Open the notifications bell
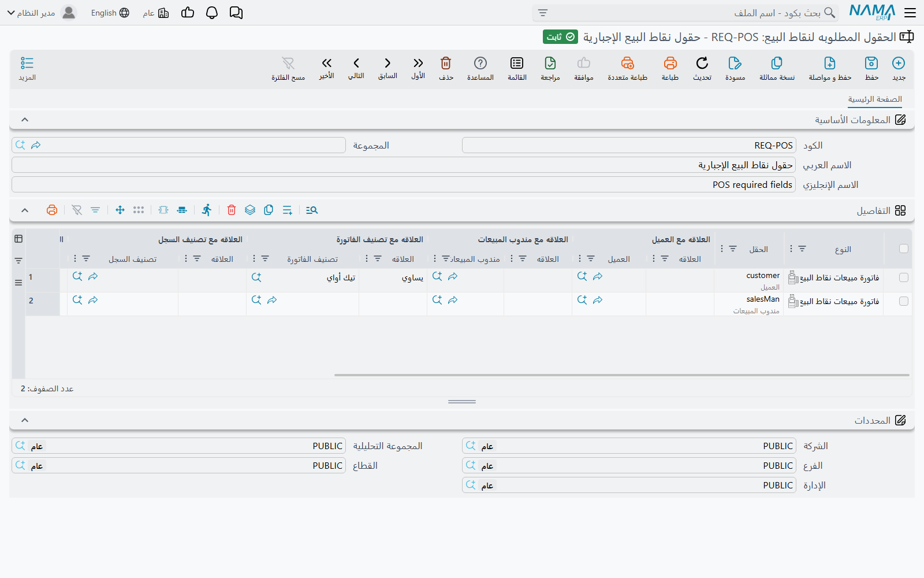The image size is (924, 578). pos(212,13)
